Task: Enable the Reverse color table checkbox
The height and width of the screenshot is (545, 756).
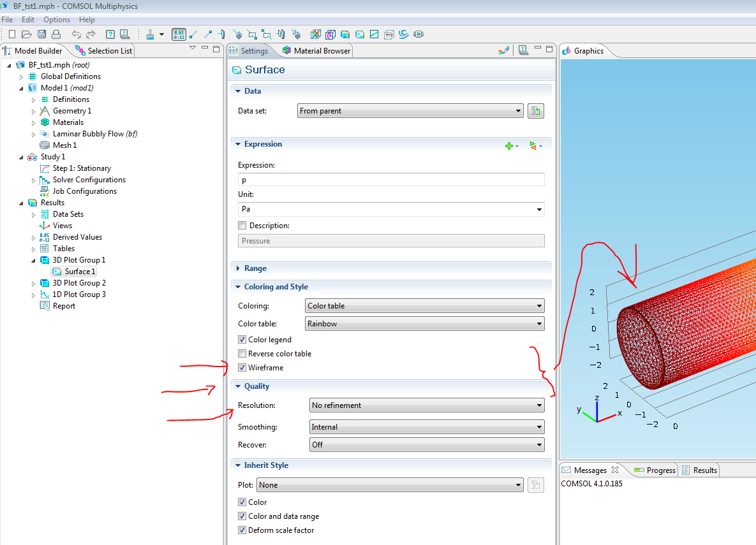Action: [x=242, y=354]
